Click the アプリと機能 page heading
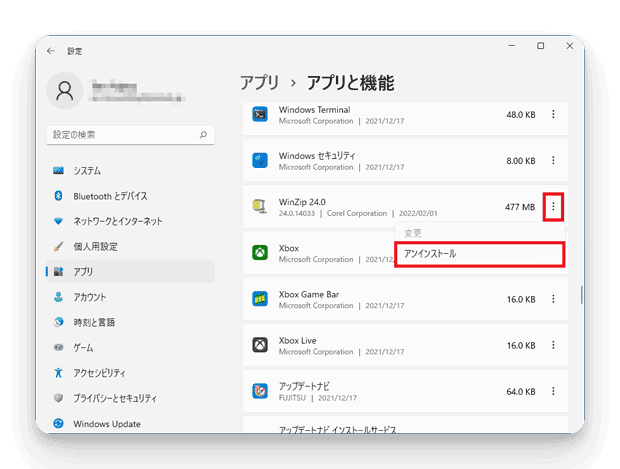 [x=350, y=83]
